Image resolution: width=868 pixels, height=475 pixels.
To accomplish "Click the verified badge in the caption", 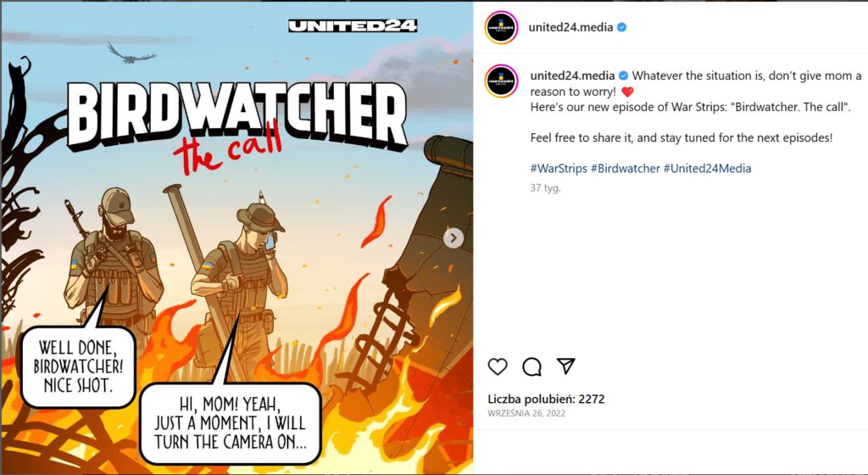I will [623, 75].
